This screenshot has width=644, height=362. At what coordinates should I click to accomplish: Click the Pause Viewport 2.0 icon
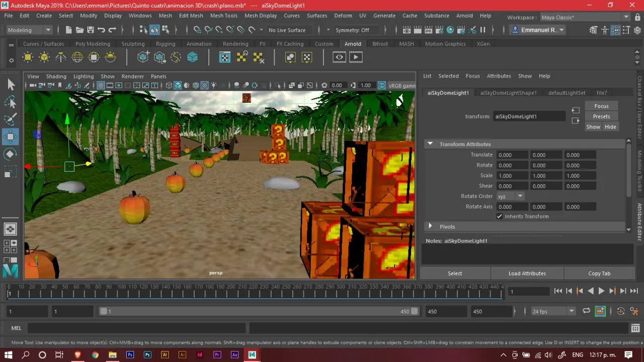pos(483,30)
